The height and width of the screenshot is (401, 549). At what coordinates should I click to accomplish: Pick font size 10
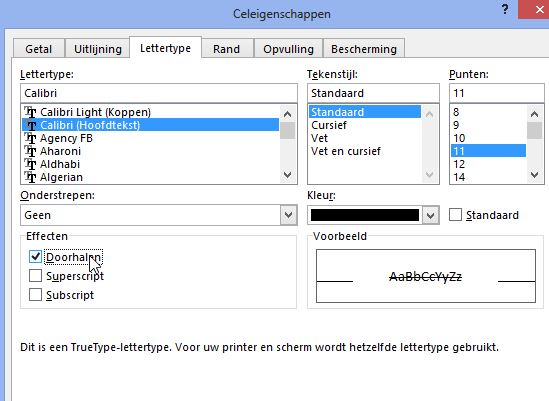(488, 138)
